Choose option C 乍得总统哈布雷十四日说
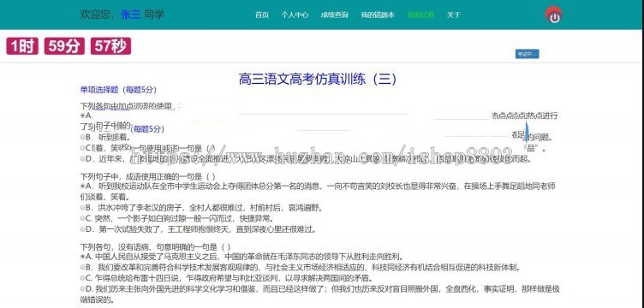The width and height of the screenshot is (644, 308). click(83, 278)
